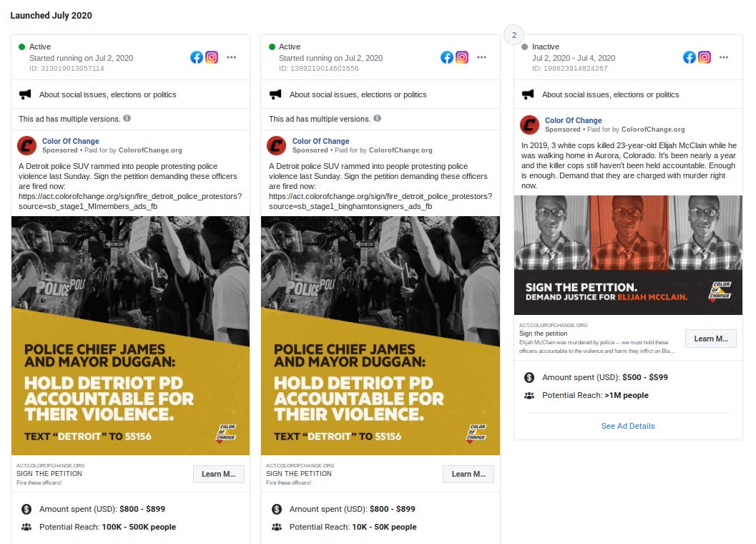Click Facebook icon on second ad card

click(x=447, y=57)
